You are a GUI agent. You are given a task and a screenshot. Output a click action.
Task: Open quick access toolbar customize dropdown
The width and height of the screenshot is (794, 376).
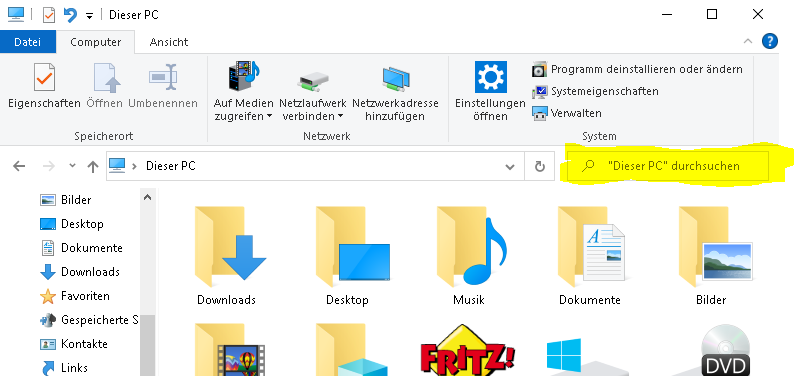[x=89, y=16]
